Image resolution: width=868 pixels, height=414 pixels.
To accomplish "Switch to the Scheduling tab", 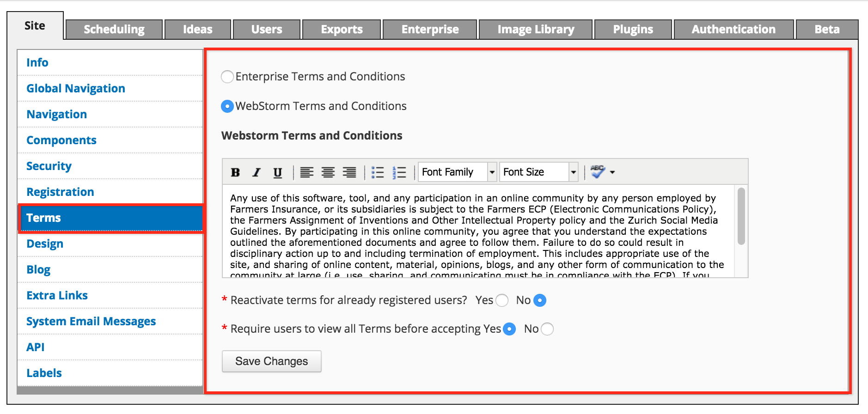I will (114, 30).
